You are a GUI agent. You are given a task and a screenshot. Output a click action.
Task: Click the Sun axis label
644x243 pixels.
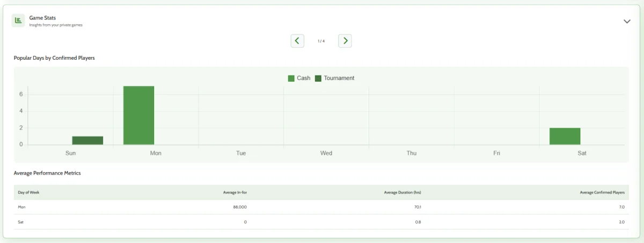70,153
